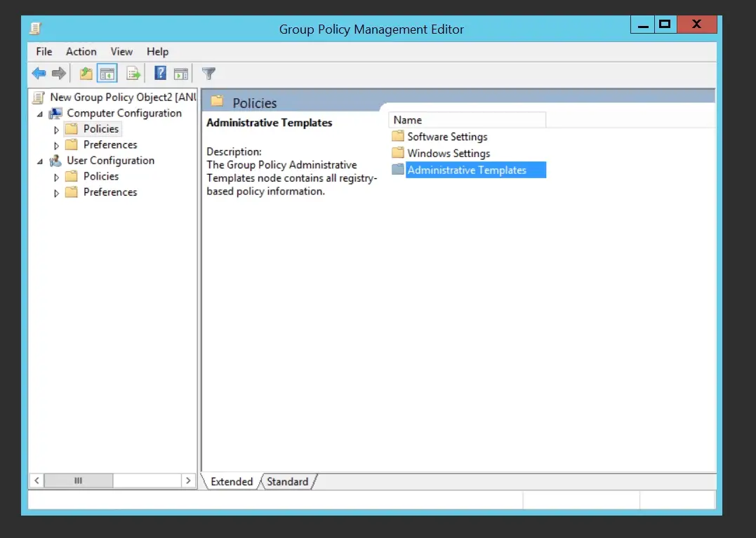This screenshot has width=756, height=538.
Task: Click the Export List toolbar icon
Action: (x=133, y=74)
